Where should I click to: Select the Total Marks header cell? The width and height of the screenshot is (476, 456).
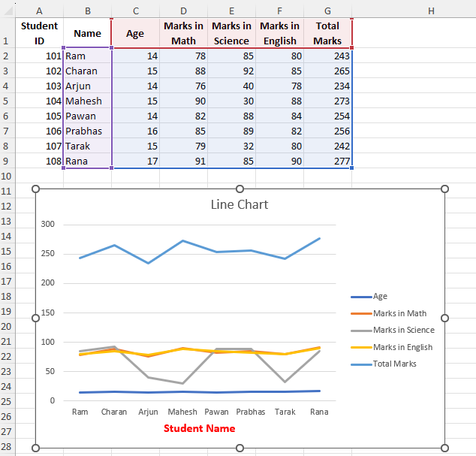[327, 34]
